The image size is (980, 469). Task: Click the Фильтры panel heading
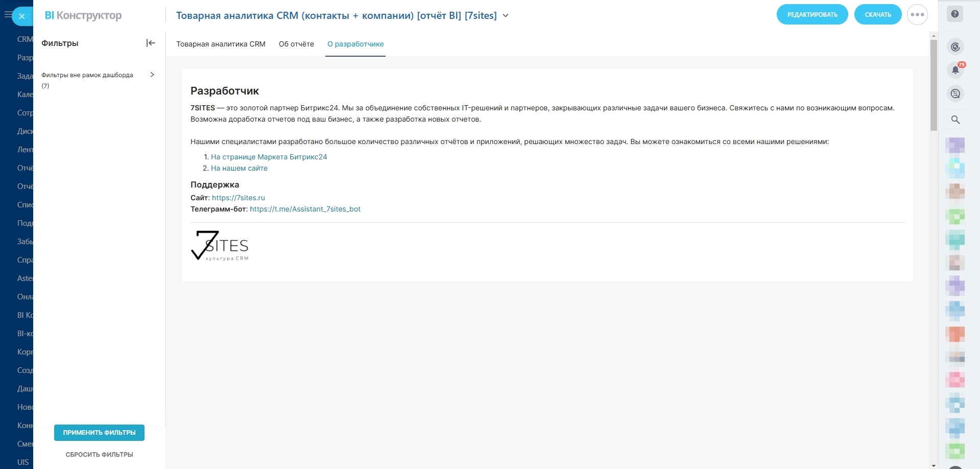(x=60, y=43)
